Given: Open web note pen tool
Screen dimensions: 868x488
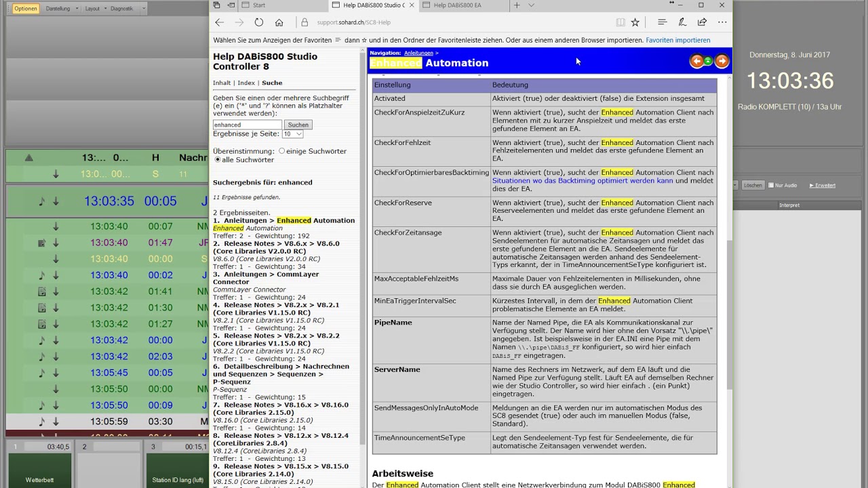Looking at the screenshot, I should [682, 22].
